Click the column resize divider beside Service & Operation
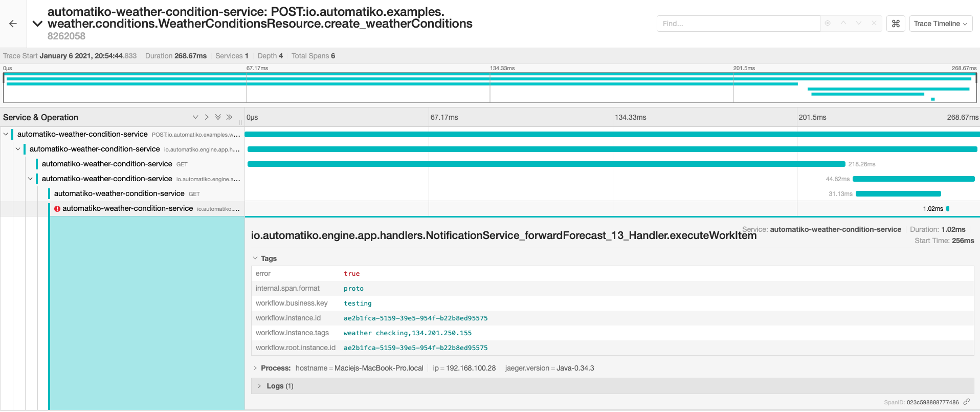The width and height of the screenshot is (980, 412). 240,122
